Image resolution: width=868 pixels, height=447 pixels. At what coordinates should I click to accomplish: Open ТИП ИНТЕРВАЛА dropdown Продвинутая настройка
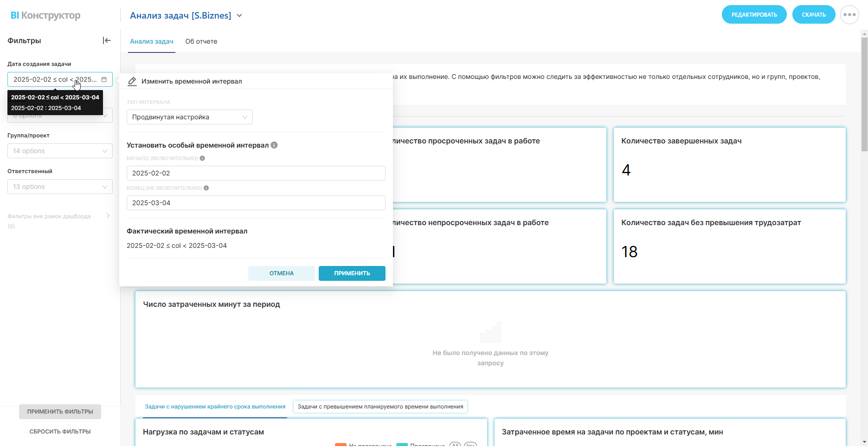(190, 117)
